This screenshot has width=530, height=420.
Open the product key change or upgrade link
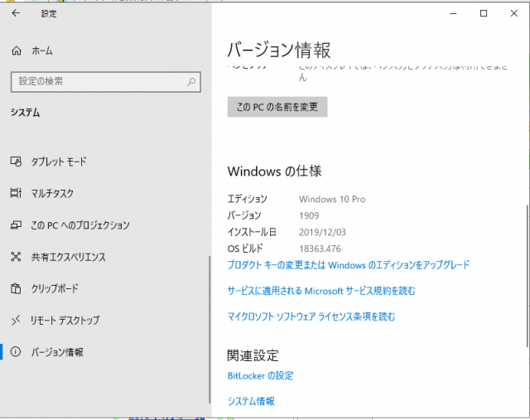[349, 265]
